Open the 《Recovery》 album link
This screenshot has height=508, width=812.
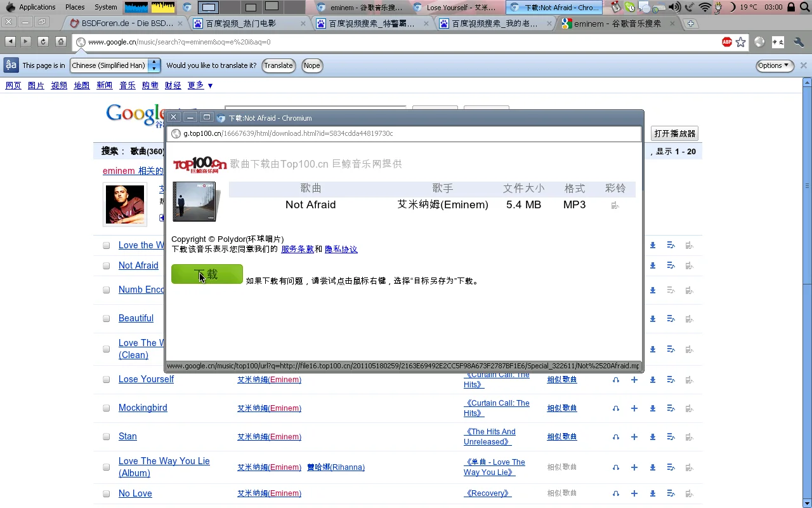(x=487, y=493)
